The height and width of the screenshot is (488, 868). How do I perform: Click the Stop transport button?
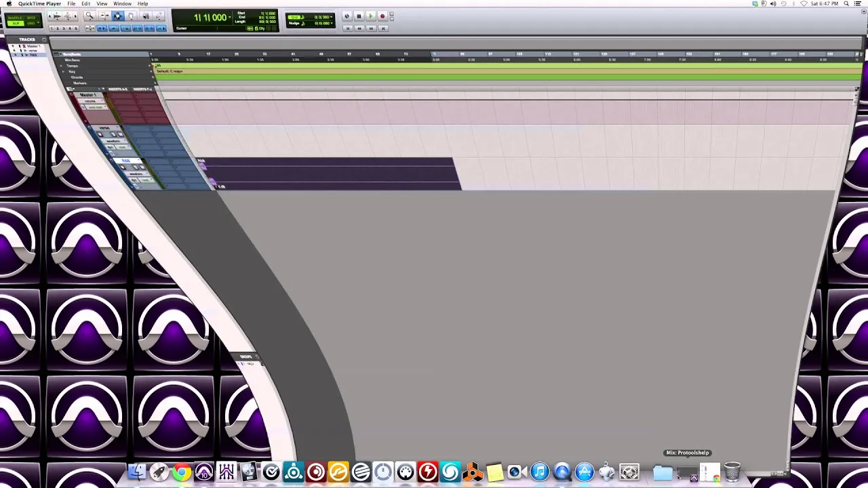pos(359,16)
